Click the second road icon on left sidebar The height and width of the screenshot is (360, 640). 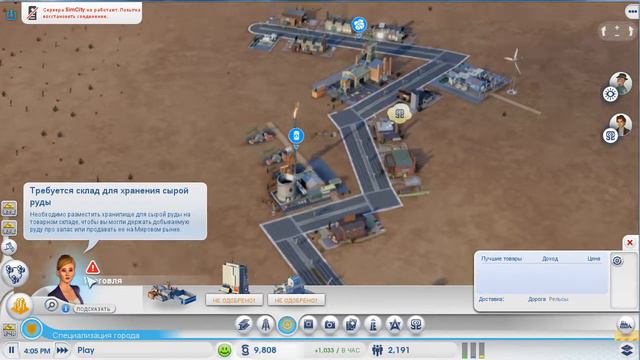pyautogui.click(x=9, y=227)
